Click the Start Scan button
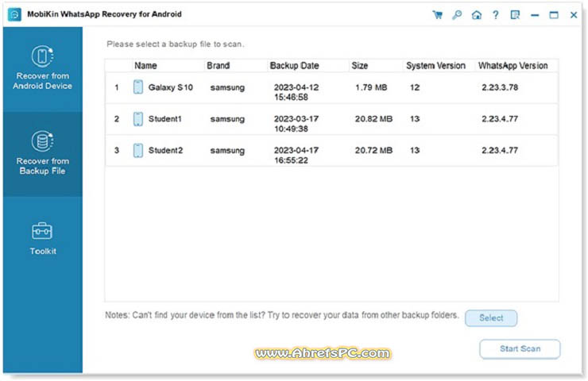 (520, 348)
